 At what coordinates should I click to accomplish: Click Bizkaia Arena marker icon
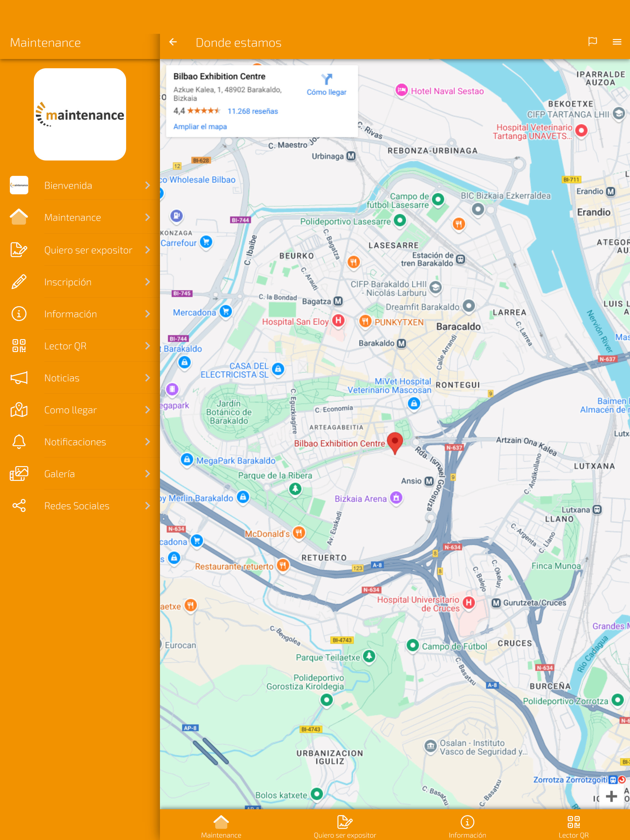[396, 497]
